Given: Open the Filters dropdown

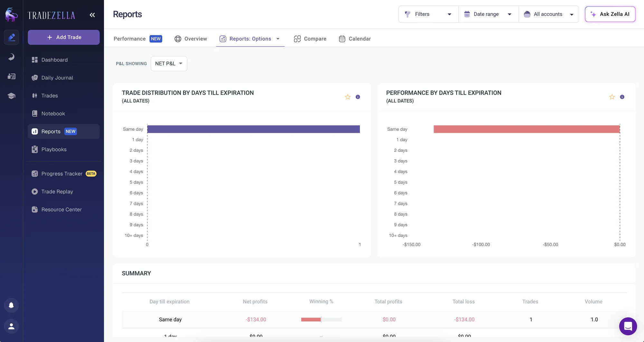Looking at the screenshot, I should tap(428, 14).
